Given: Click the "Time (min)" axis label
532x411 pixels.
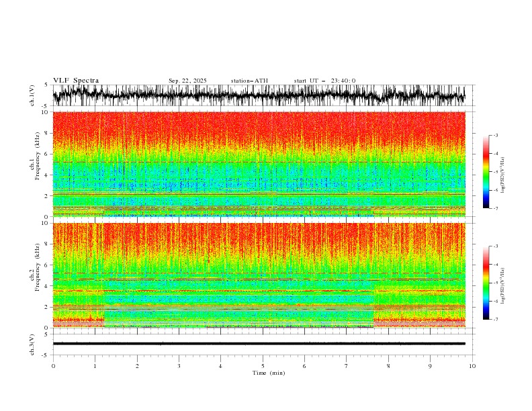Looking at the screenshot, I should tap(269, 373).
